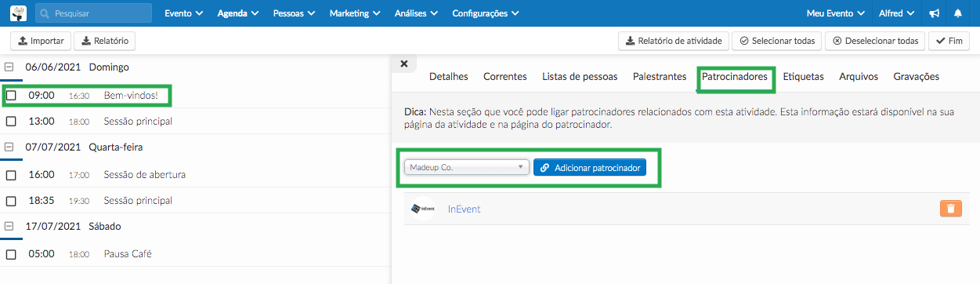The width and height of the screenshot is (980, 284).
Task: Select the Sessão de abertura activity title
Action: pyautogui.click(x=145, y=175)
